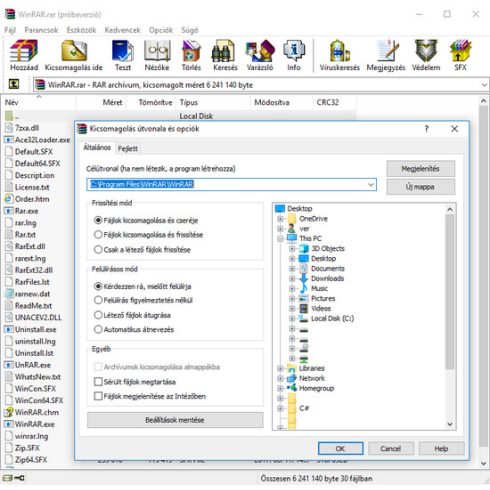
Task: Click in the Célútvonal path input field
Action: pos(231,185)
